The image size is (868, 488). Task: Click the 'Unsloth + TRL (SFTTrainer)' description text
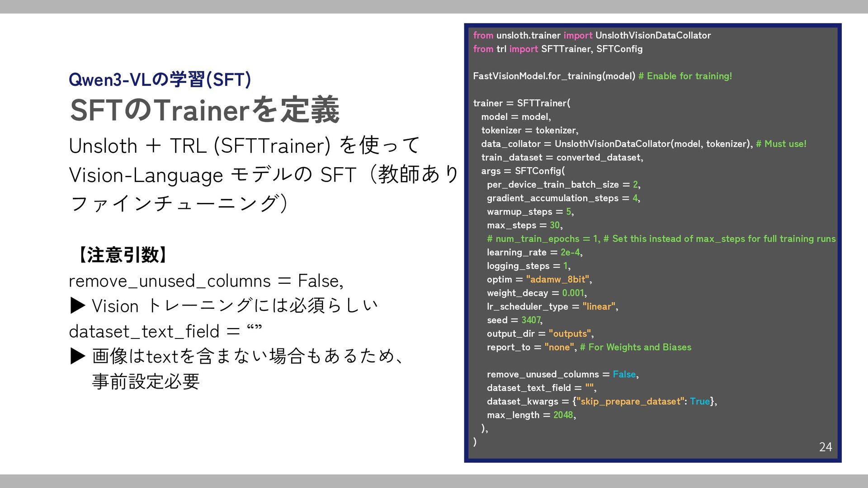pyautogui.click(x=199, y=146)
